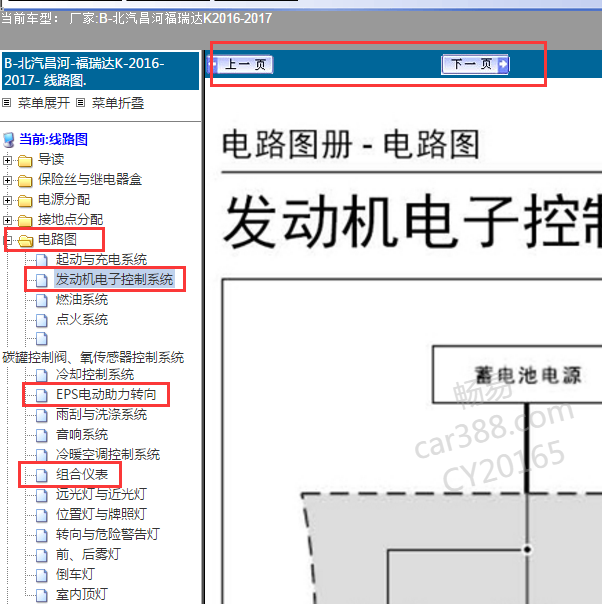Open 前、后雾灯 circuit diagram
This screenshot has width=602, height=604.
click(88, 555)
